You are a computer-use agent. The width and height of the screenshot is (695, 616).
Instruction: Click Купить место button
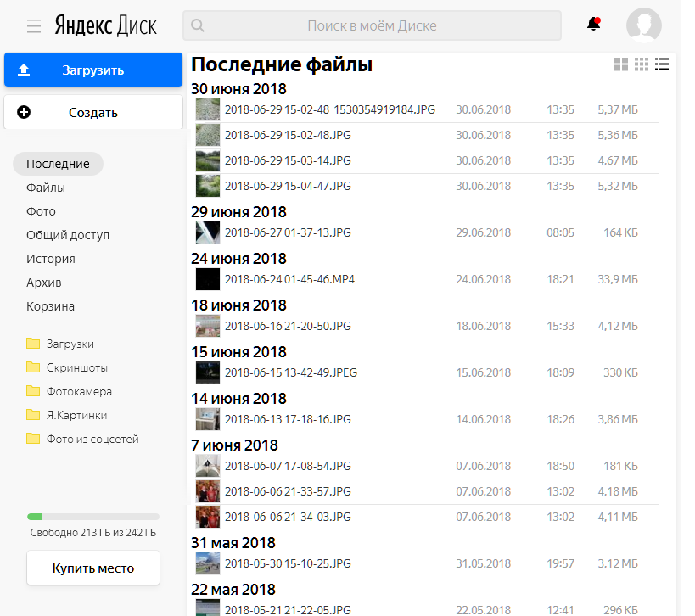coord(93,568)
